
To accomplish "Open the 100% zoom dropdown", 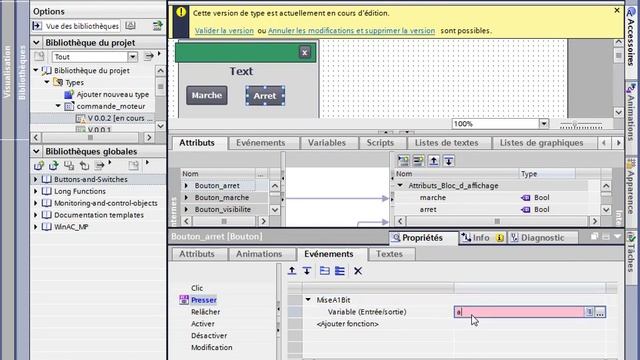I will click(544, 124).
